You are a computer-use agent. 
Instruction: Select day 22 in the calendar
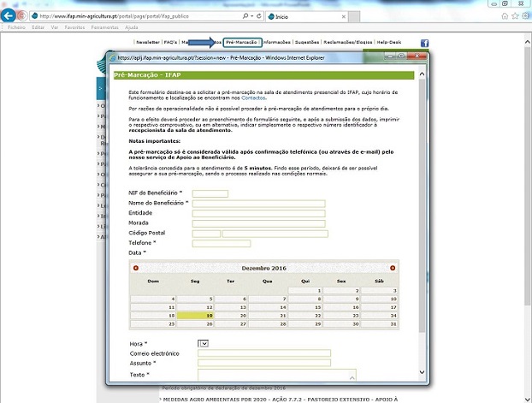[304, 316]
